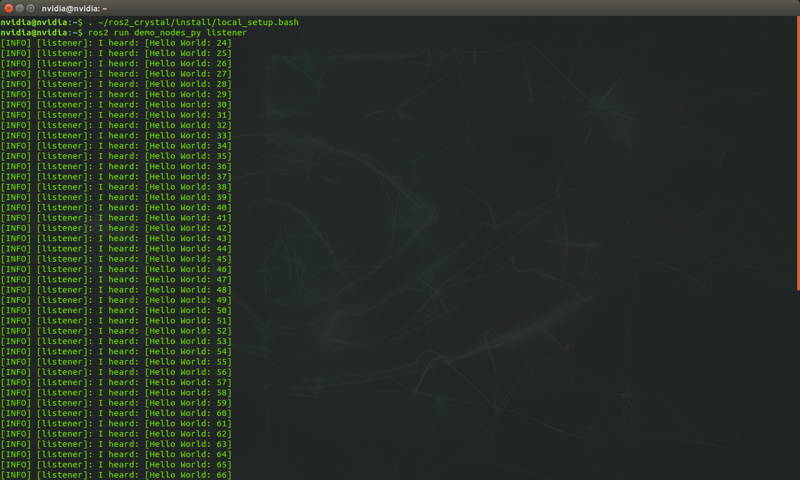This screenshot has height=480, width=800.
Task: Select the line Hello World: 50
Action: click(x=116, y=311)
